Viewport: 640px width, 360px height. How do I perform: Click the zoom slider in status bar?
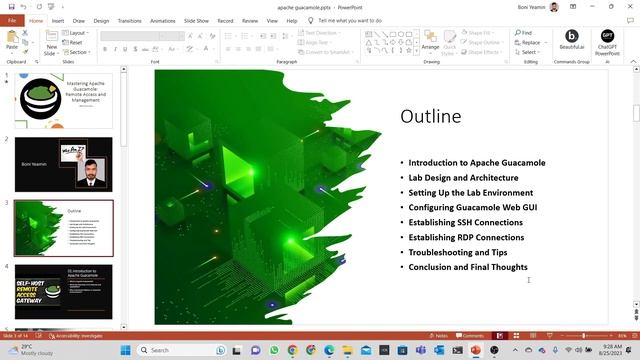(584, 336)
